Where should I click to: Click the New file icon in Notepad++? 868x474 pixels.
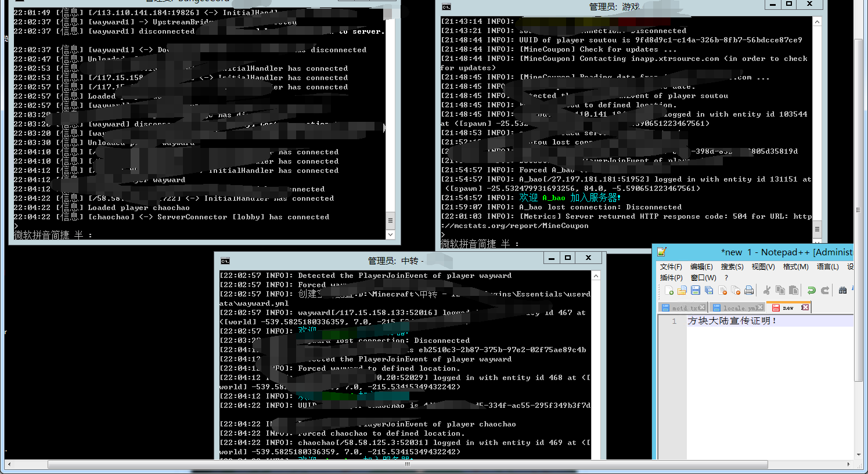tap(669, 290)
